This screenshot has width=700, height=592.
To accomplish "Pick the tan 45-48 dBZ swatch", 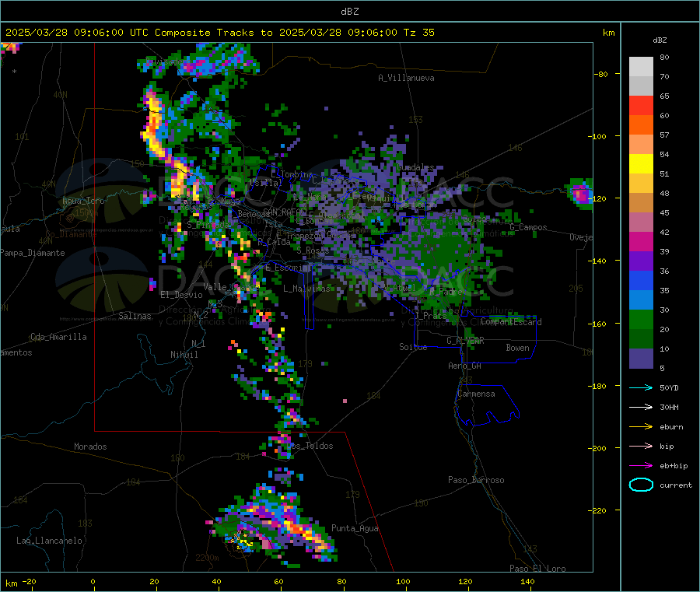I will click(x=641, y=203).
